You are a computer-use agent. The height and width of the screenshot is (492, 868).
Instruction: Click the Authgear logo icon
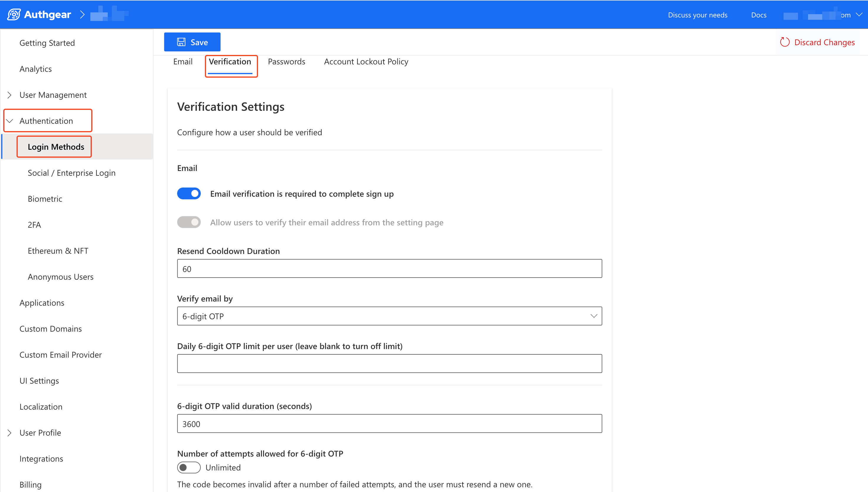pyautogui.click(x=14, y=14)
